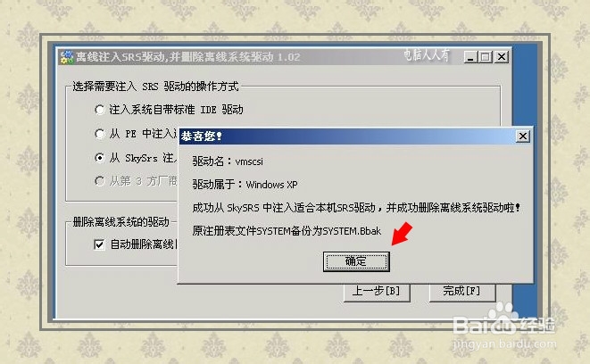
Task: Minimize the SRS driver injection window
Action: [470, 57]
